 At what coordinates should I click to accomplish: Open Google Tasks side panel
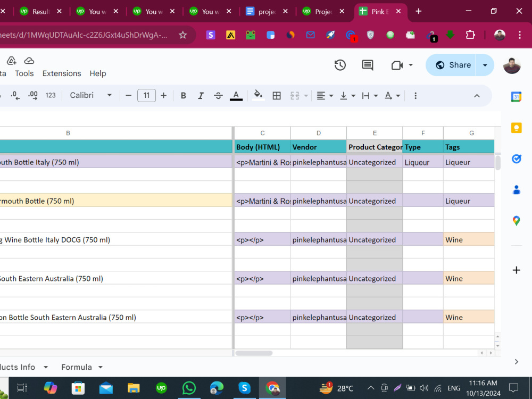coord(516,159)
